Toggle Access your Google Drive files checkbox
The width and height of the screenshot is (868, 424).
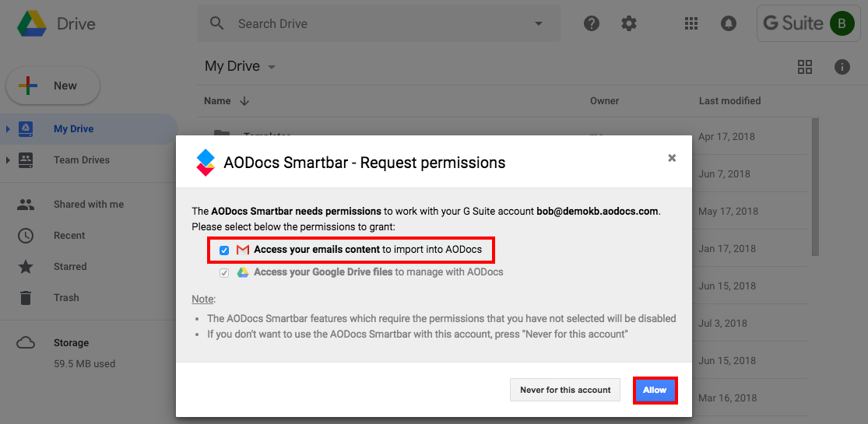click(x=223, y=272)
